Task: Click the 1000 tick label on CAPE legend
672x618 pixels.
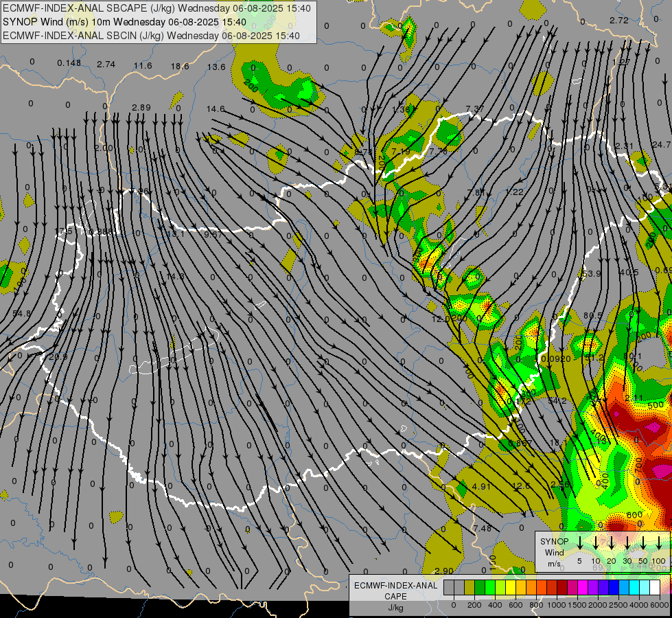Action: [x=557, y=605]
